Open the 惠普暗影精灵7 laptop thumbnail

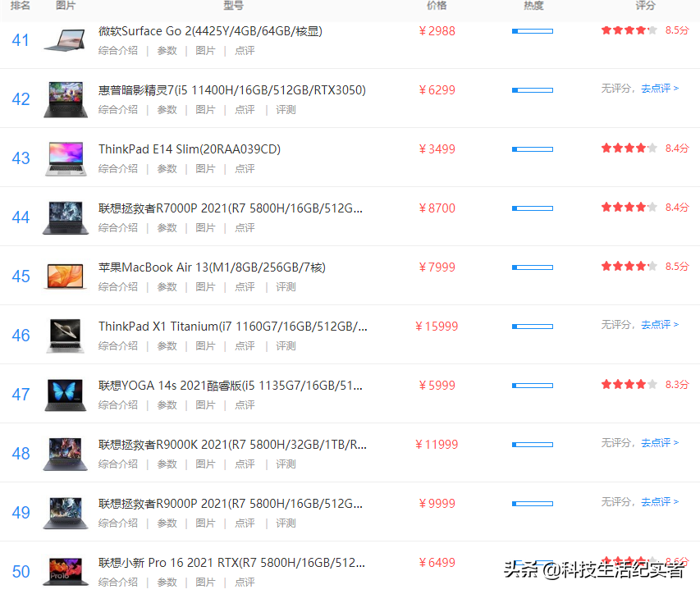pyautogui.click(x=65, y=99)
